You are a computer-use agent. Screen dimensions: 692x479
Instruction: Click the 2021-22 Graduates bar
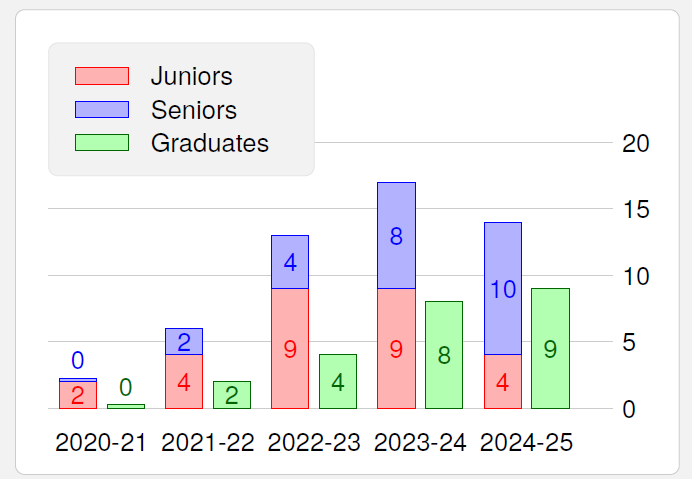[x=232, y=394]
